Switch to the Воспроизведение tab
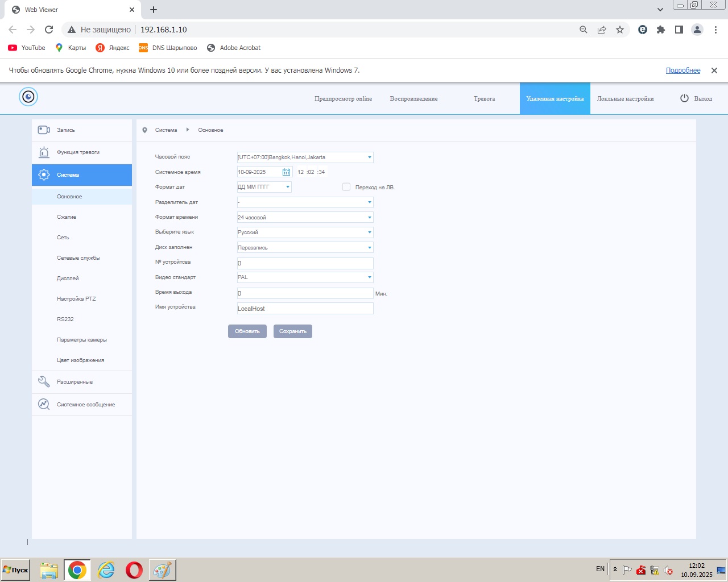Screen dimensions: 728x582 tap(413, 99)
